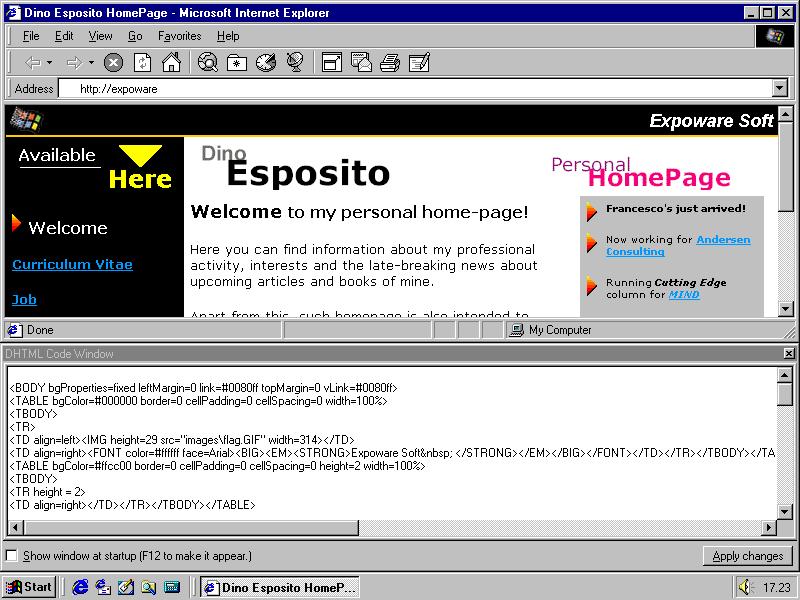
Task: Open the Curriculum Vitae link
Action: click(72, 264)
